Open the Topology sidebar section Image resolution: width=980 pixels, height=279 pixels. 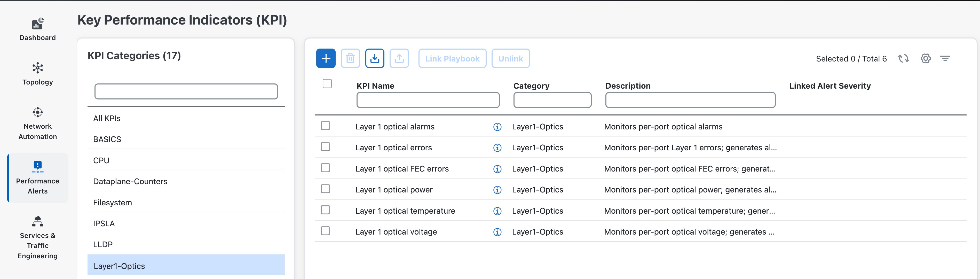(37, 74)
